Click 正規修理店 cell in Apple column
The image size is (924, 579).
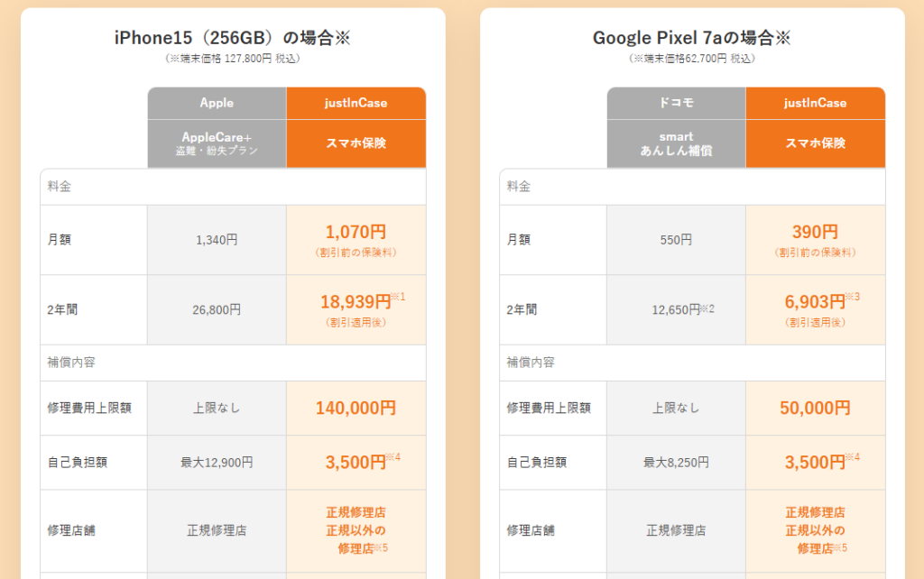(x=217, y=530)
